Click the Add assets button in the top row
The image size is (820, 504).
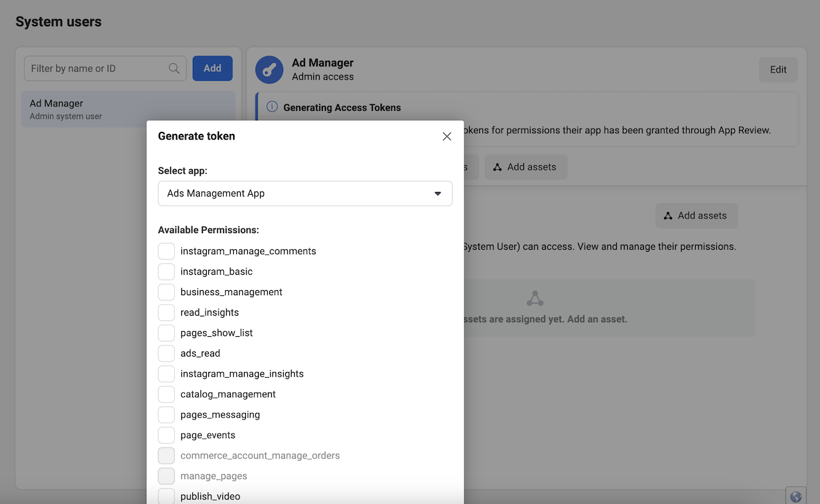[x=525, y=167]
